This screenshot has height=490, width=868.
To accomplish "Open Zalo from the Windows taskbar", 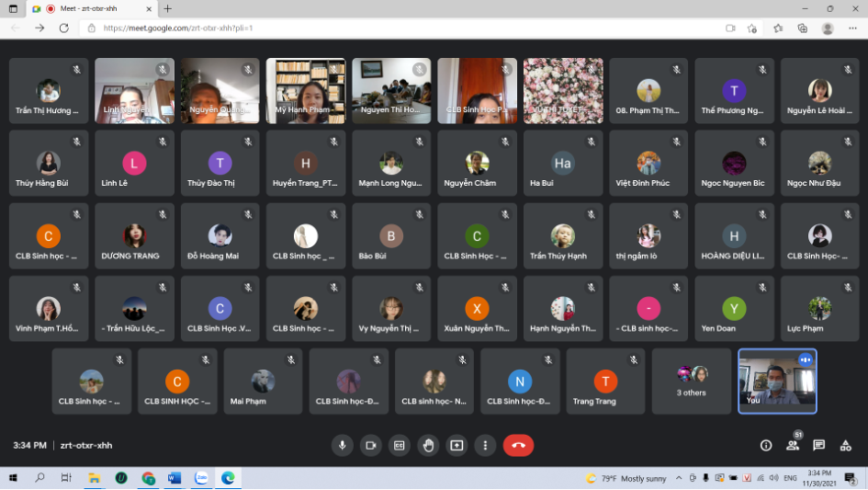I will 201,478.
